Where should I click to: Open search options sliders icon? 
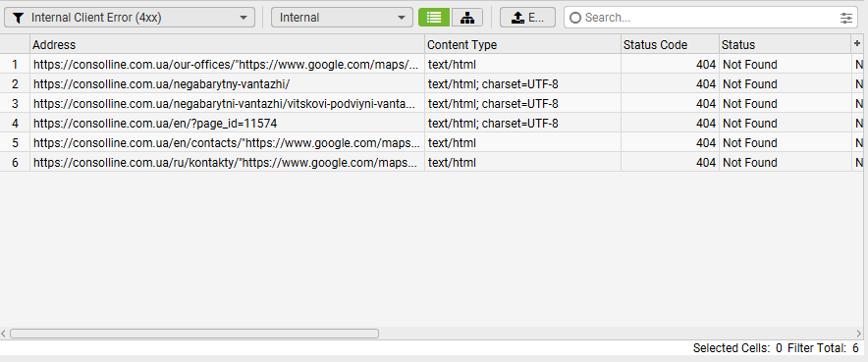pyautogui.click(x=845, y=18)
